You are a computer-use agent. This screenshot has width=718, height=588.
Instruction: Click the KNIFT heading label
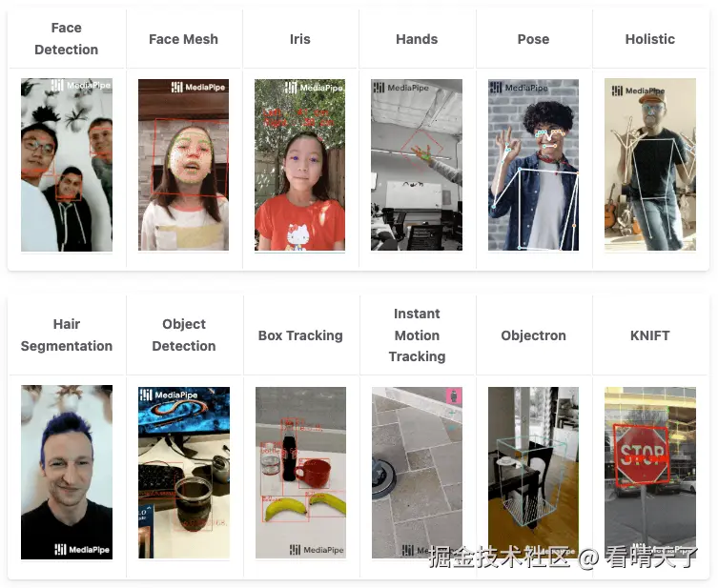(x=649, y=335)
